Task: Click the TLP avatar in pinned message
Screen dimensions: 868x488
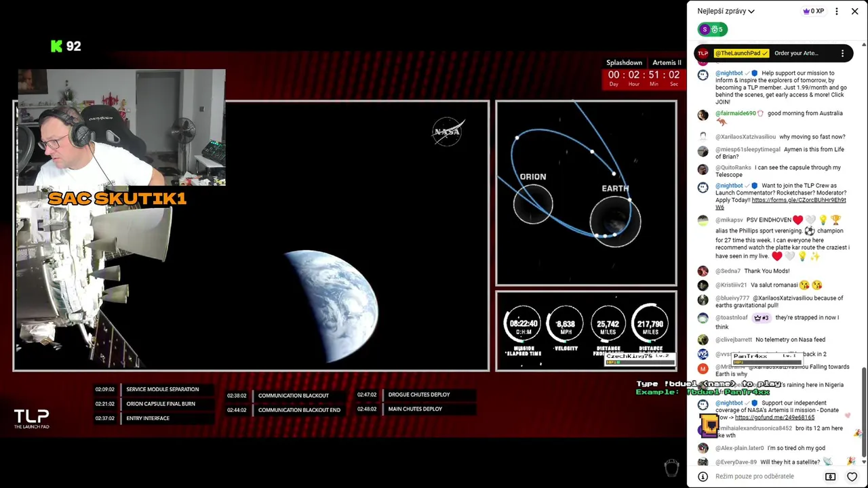Action: [703, 53]
